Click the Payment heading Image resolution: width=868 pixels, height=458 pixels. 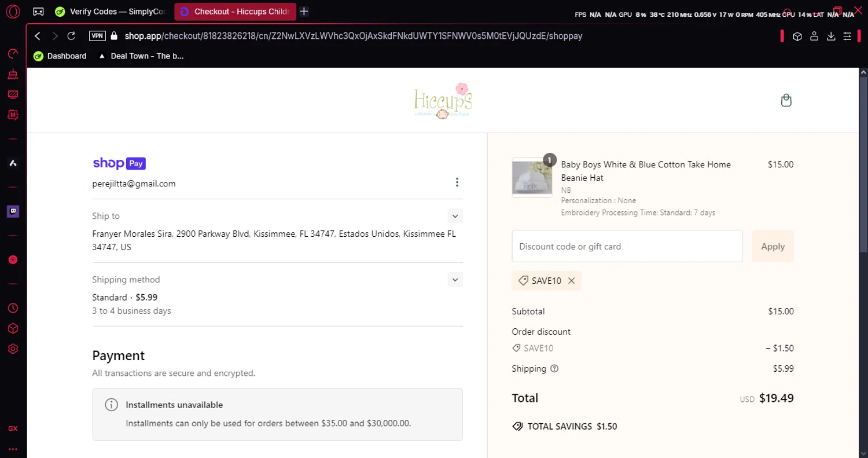click(119, 356)
